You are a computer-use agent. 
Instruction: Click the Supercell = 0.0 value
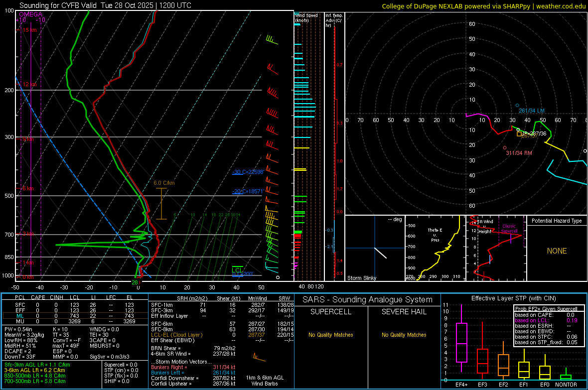coord(121,365)
